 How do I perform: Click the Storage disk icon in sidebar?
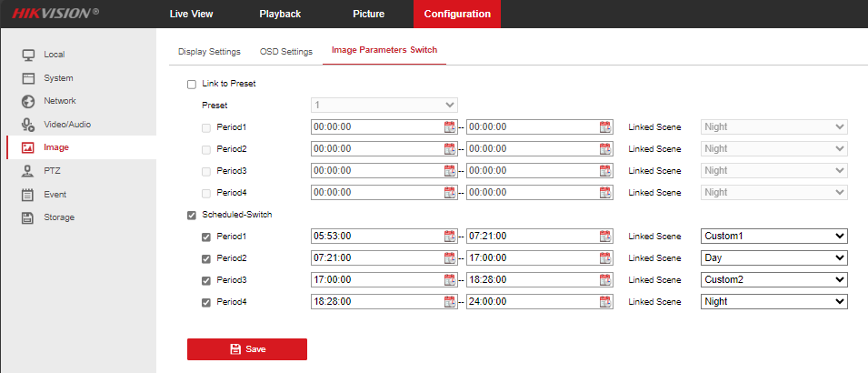28,217
